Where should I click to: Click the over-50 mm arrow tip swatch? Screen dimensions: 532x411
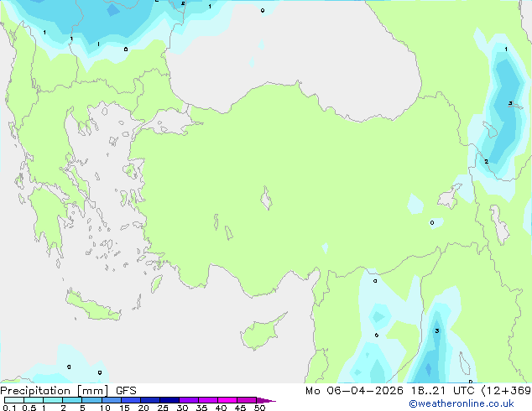pyautogui.click(x=266, y=400)
